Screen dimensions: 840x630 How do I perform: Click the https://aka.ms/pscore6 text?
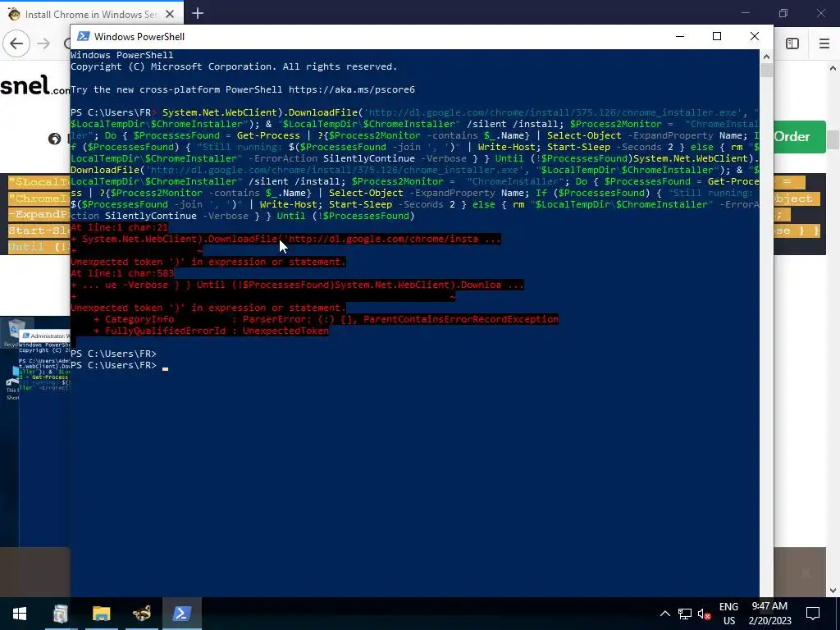point(351,89)
